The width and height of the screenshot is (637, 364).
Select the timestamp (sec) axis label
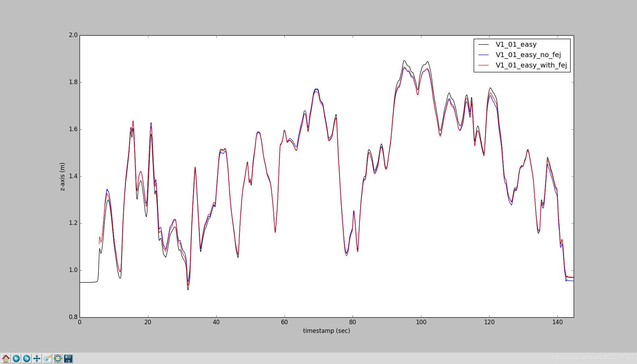tap(326, 331)
